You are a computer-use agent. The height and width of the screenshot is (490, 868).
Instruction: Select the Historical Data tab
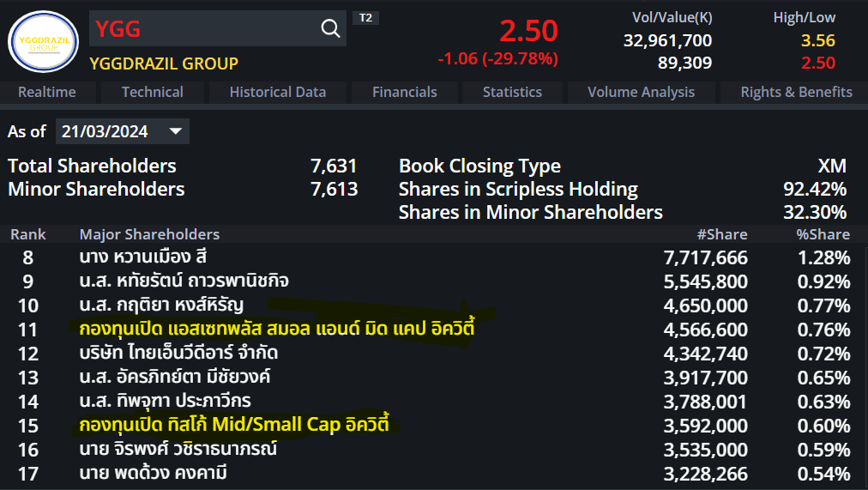pyautogui.click(x=278, y=92)
